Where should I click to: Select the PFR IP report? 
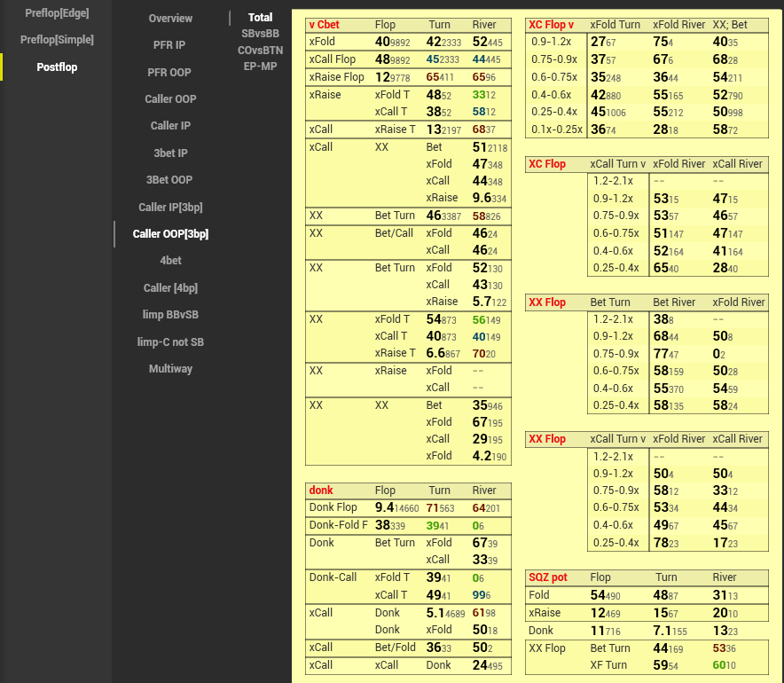(169, 44)
